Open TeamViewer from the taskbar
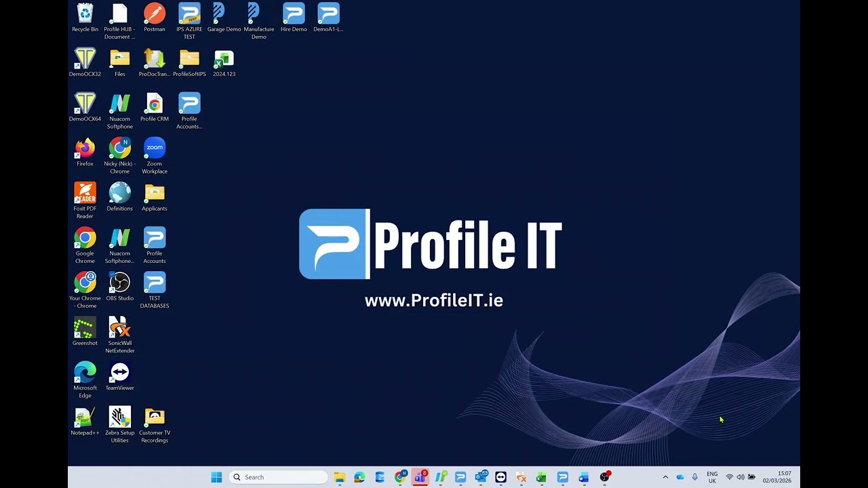 tap(500, 477)
